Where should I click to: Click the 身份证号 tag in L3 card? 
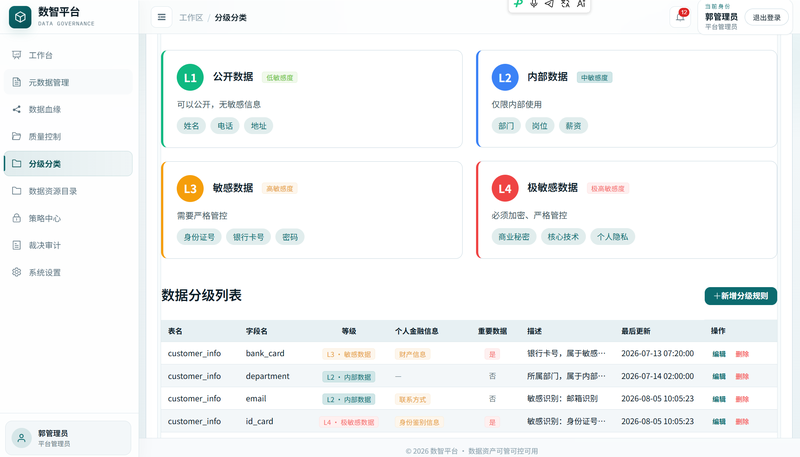199,237
